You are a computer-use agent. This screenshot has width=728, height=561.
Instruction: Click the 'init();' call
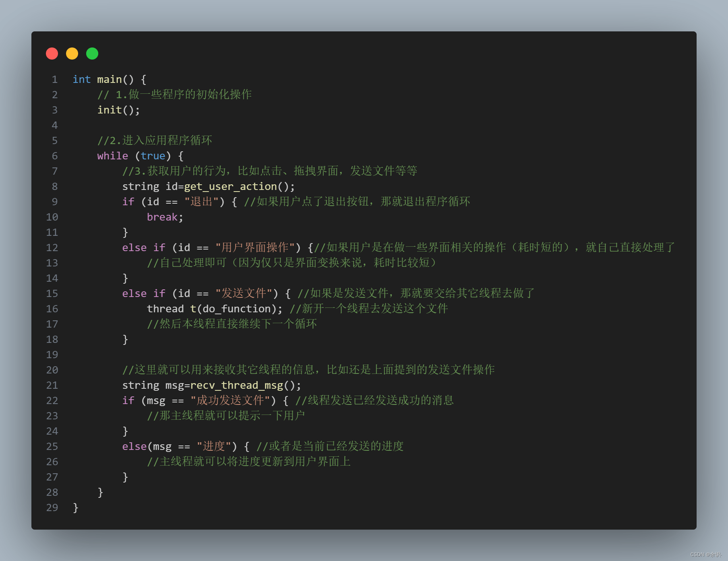(119, 110)
